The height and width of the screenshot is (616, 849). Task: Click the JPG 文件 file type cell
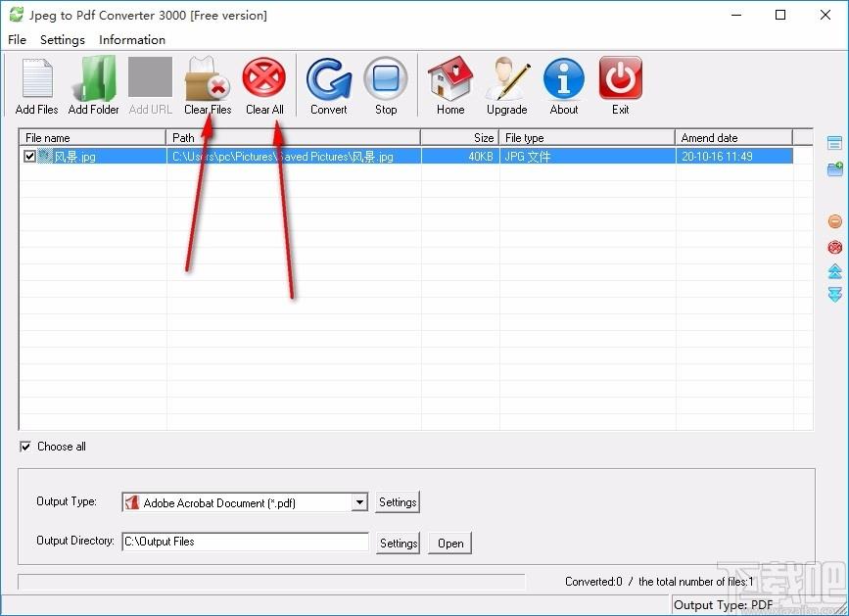pos(588,157)
